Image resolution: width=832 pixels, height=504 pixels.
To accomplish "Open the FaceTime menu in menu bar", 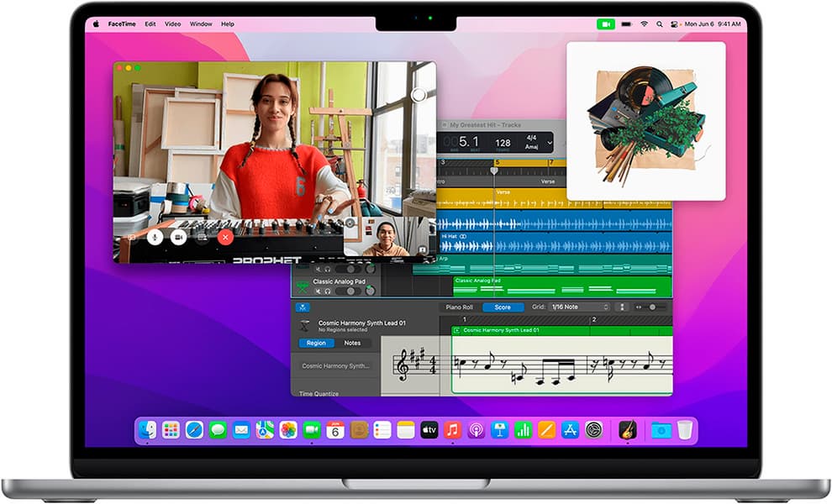I will click(x=122, y=24).
